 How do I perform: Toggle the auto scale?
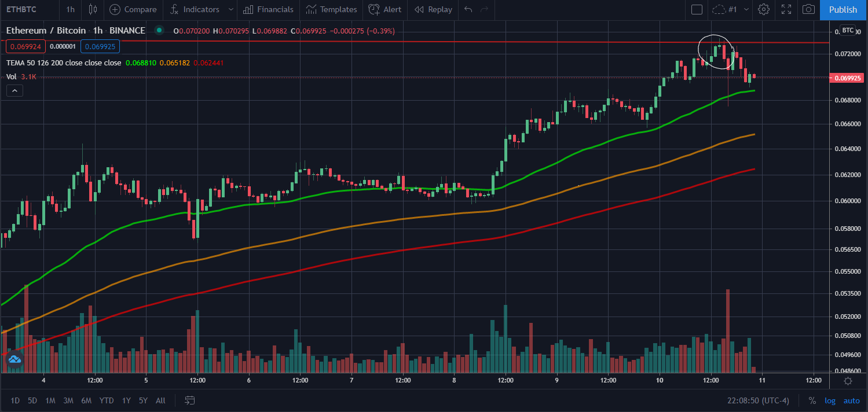click(x=851, y=400)
